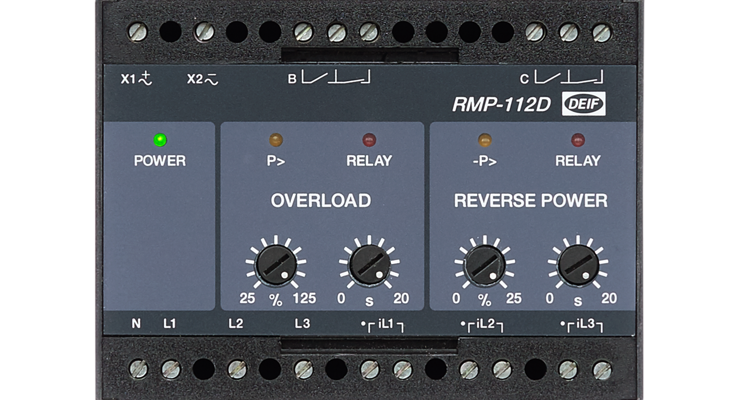Click the green POWER LED indicator
Image resolution: width=740 pixels, height=400 pixels.
pyautogui.click(x=160, y=139)
